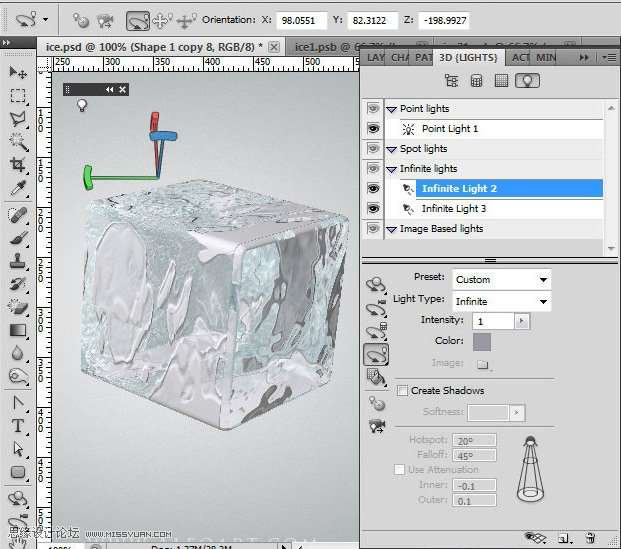The image size is (621, 549).
Task: Select the Gradient tool
Action: click(18, 330)
